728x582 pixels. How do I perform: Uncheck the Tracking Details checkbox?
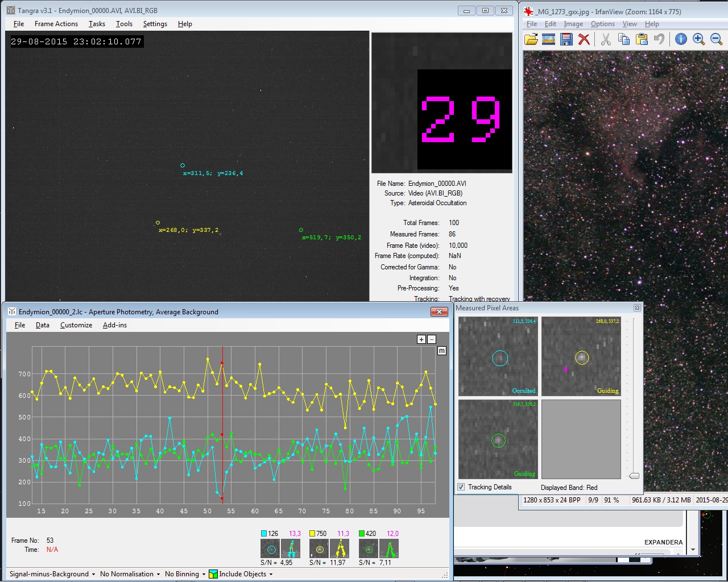[x=461, y=487]
